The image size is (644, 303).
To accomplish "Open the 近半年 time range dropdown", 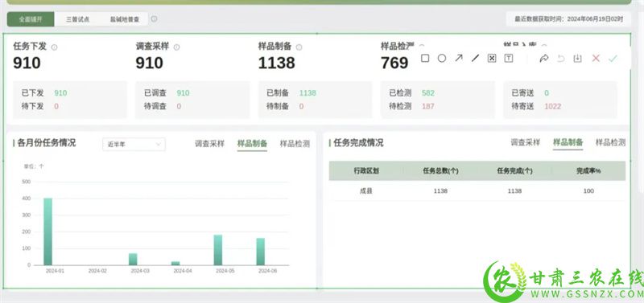I will pyautogui.click(x=134, y=145).
